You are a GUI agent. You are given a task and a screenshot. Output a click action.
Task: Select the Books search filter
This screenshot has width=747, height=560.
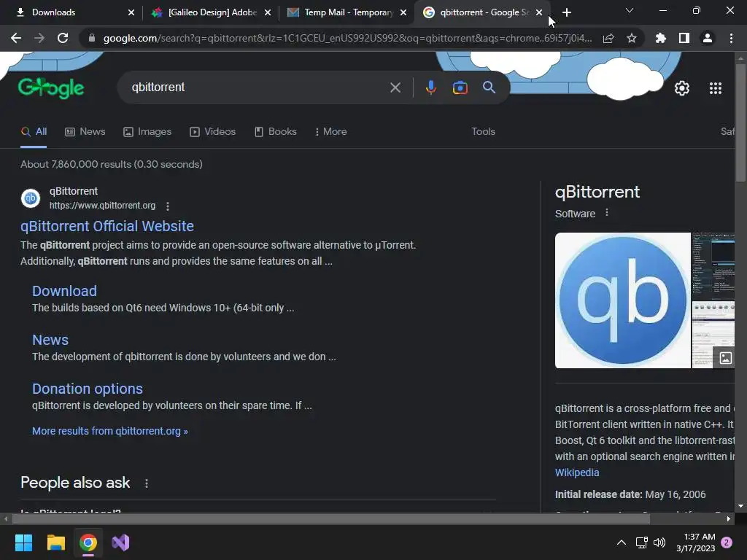[x=275, y=131]
